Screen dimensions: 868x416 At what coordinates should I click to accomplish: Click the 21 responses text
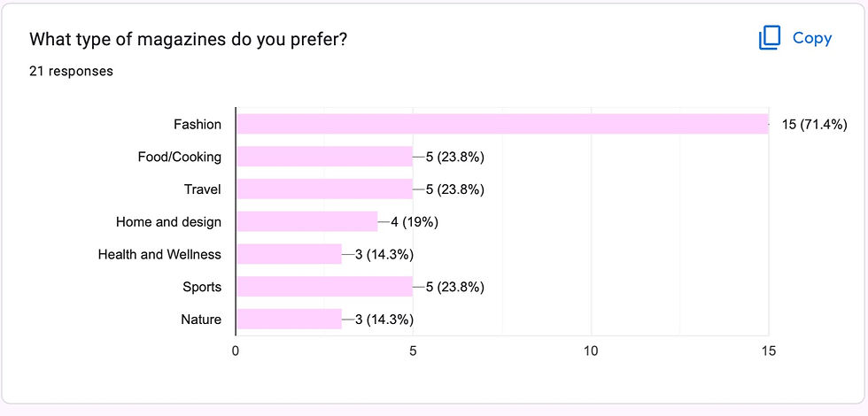coord(71,71)
